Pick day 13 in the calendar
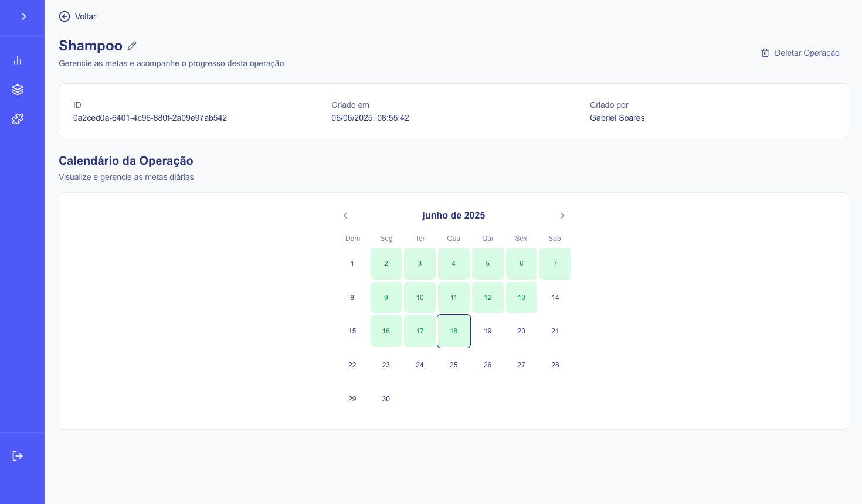This screenshot has height=504, width=862. tap(521, 298)
